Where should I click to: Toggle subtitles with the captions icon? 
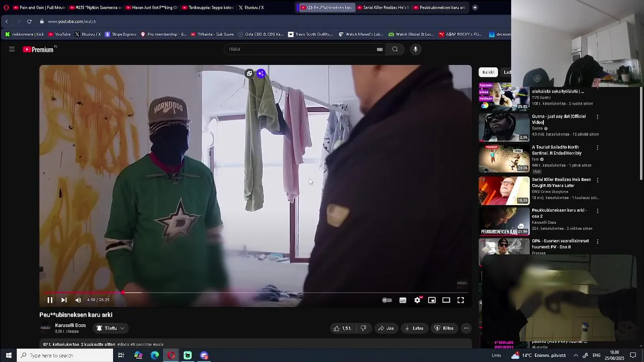(x=403, y=300)
